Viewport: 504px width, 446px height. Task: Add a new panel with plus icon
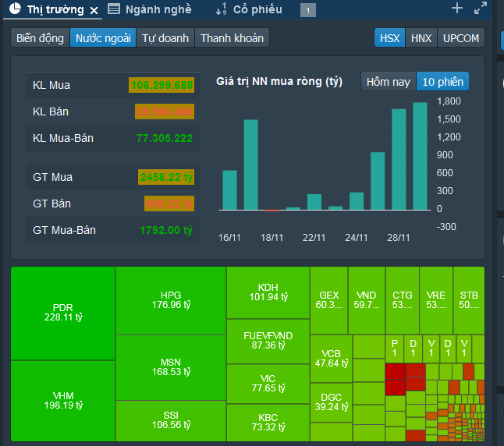pyautogui.click(x=457, y=9)
